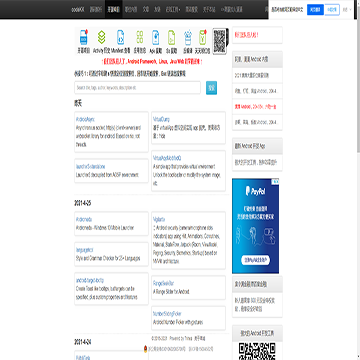
Task: Open the VirtualApp modified project link
Action: pos(167,158)
